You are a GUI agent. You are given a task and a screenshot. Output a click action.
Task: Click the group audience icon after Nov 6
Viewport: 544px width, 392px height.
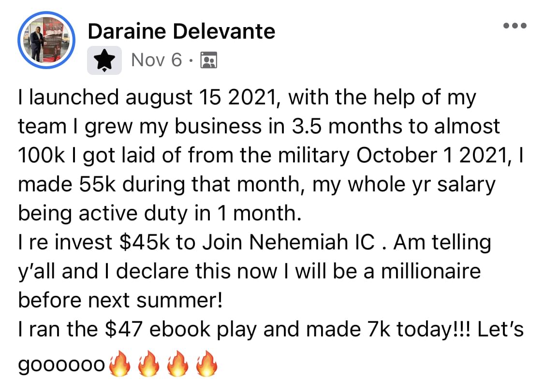tap(208, 60)
